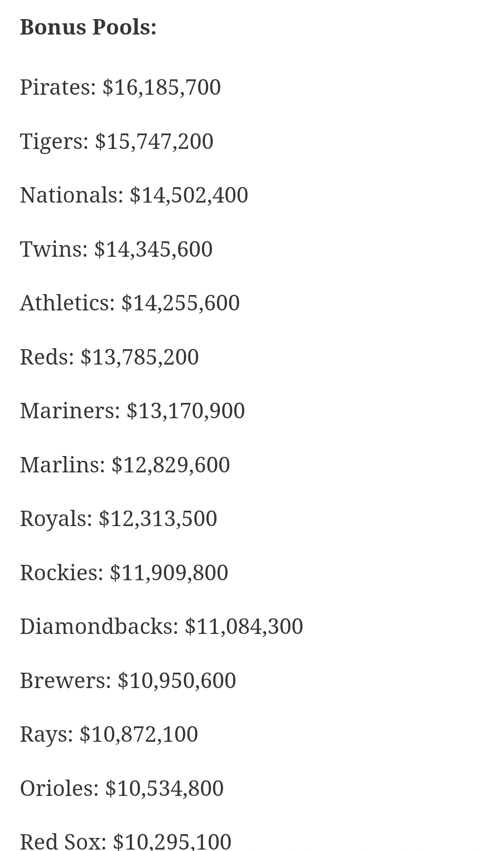504x851 pixels.
Task: Click the Rays $10,872,100 line
Action: pos(109,734)
